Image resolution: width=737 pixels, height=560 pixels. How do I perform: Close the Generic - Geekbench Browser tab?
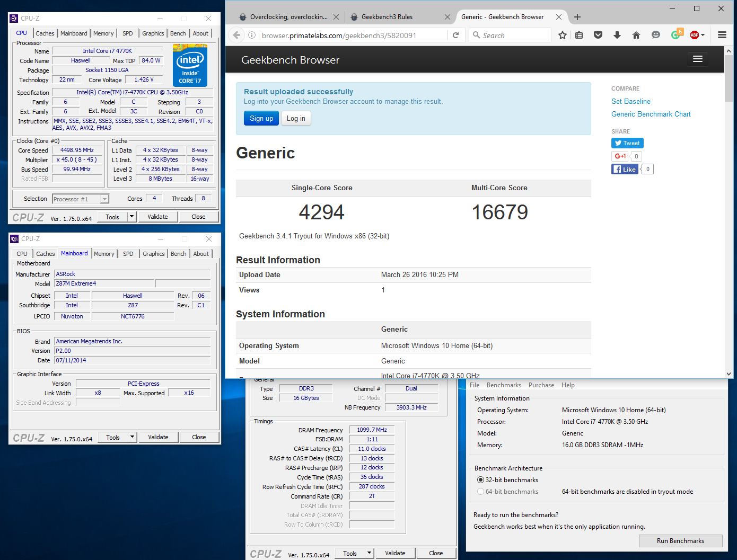click(559, 17)
